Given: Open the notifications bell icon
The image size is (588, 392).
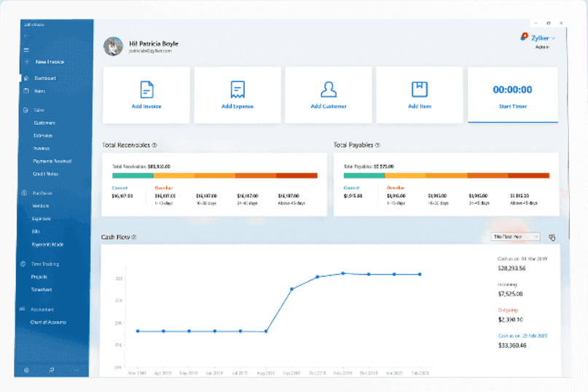Looking at the screenshot, I should 524,36.
